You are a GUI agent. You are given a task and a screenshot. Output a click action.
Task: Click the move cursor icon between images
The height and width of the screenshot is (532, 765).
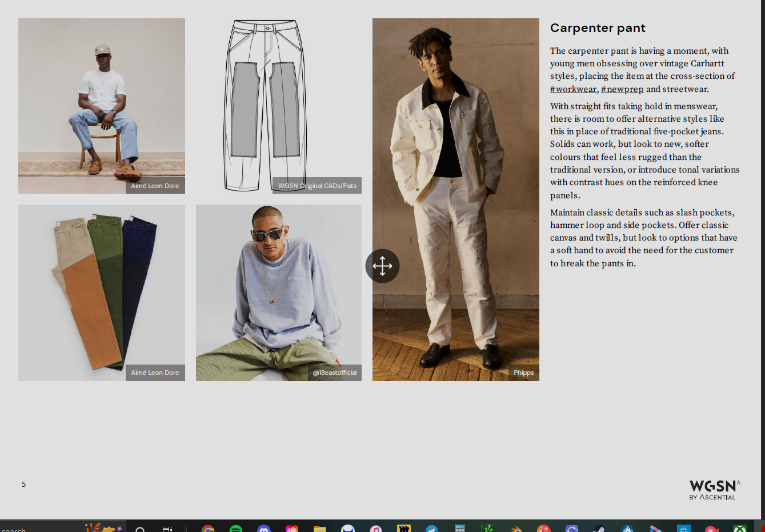(x=382, y=266)
